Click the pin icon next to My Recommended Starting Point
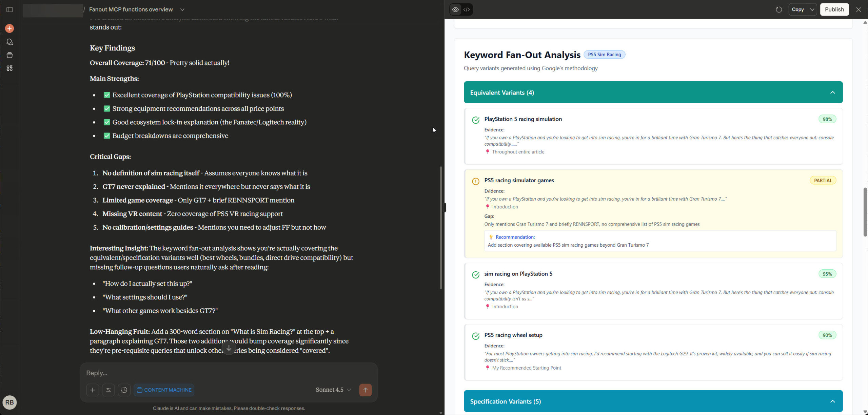This screenshot has height=415, width=868. [488, 368]
